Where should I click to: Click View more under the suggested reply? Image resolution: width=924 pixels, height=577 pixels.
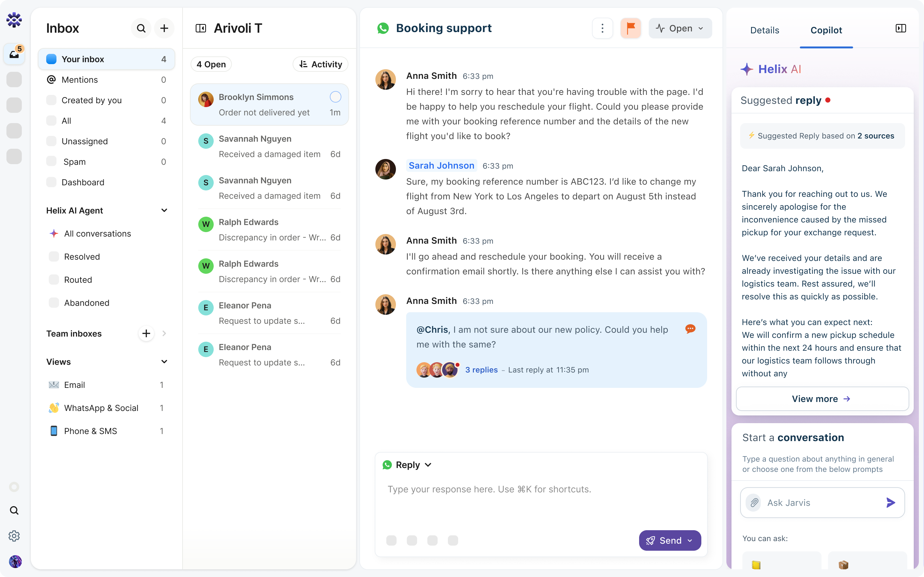822,398
